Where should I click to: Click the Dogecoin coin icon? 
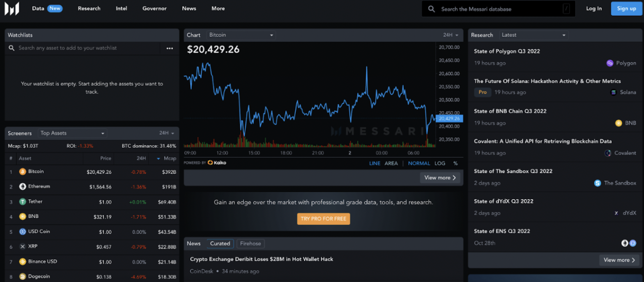pos(22,276)
